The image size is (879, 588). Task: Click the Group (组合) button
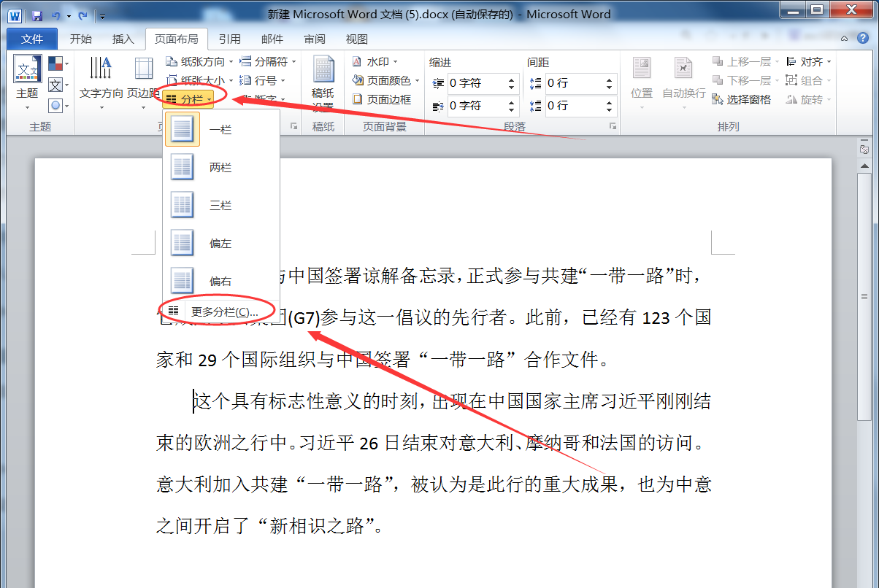809,81
